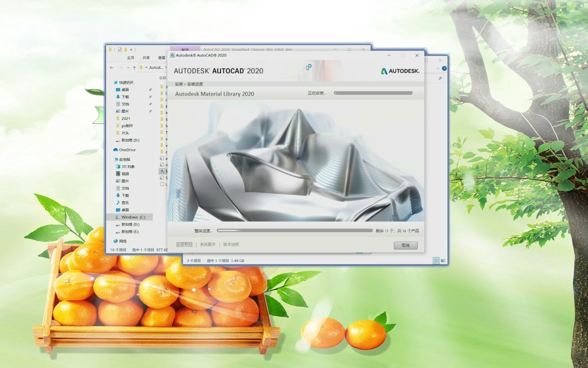This screenshot has height=368, width=588.
Task: Click the pin icon next to 文档
Action: point(150,104)
